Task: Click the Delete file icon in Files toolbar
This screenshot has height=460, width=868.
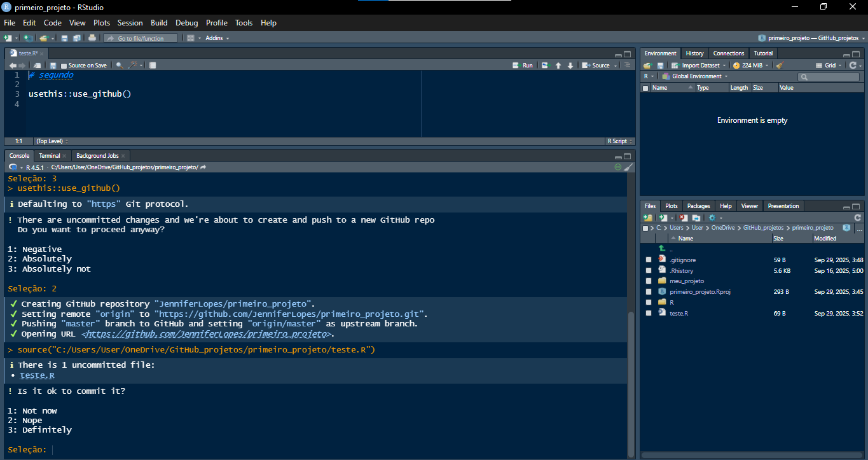Action: 683,218
